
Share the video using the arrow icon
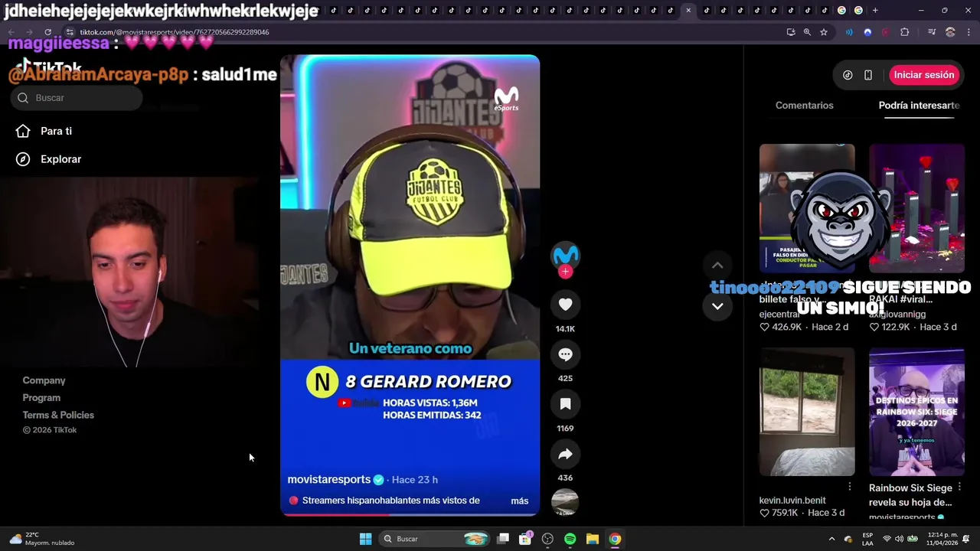tap(565, 454)
